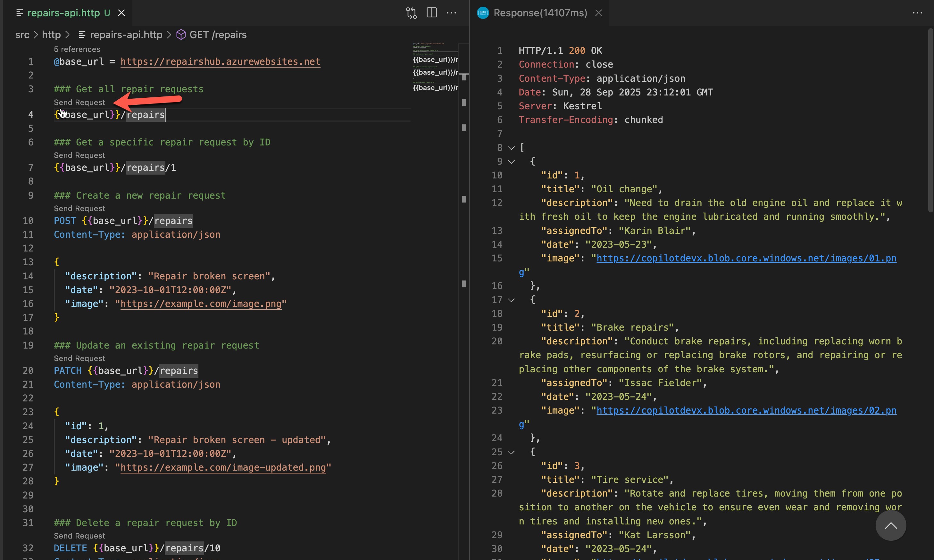Select the repairs-api.http tab
The width and height of the screenshot is (934, 560).
coord(68,12)
